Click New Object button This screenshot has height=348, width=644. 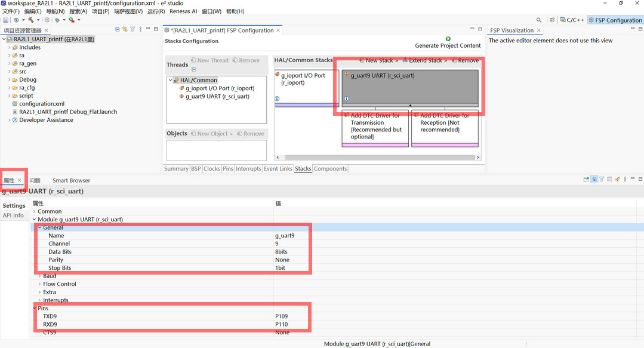211,134
